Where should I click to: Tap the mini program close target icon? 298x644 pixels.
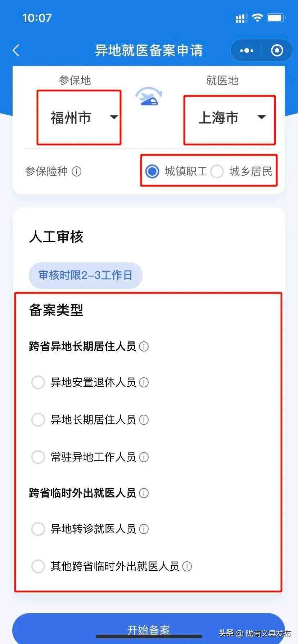coord(277,51)
